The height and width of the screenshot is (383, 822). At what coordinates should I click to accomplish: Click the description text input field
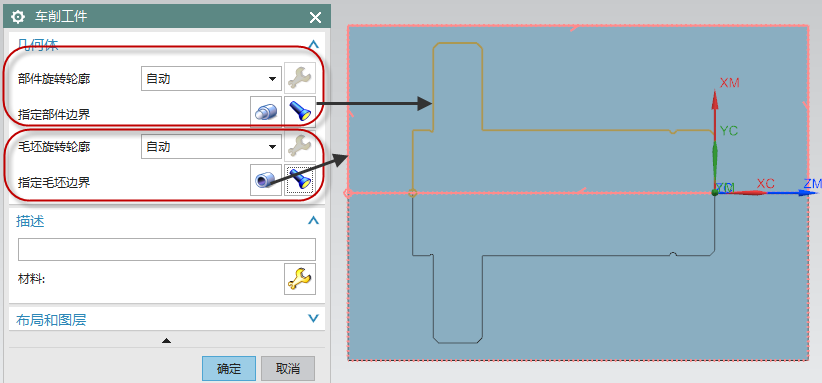coord(167,249)
